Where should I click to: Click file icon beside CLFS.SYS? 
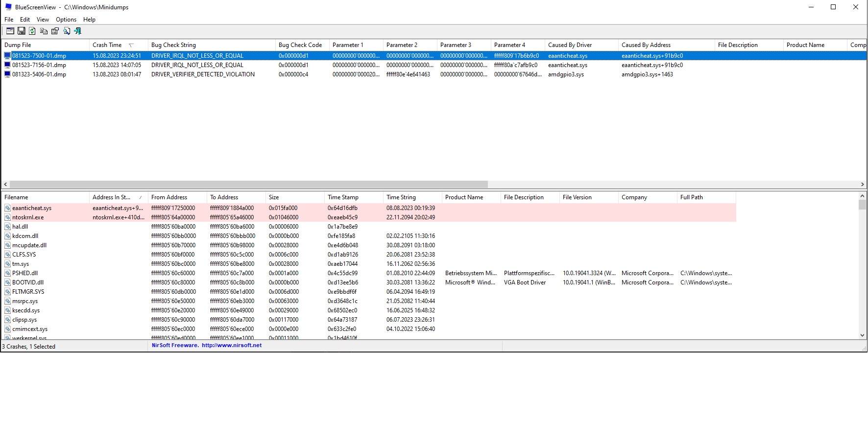pyautogui.click(x=7, y=255)
